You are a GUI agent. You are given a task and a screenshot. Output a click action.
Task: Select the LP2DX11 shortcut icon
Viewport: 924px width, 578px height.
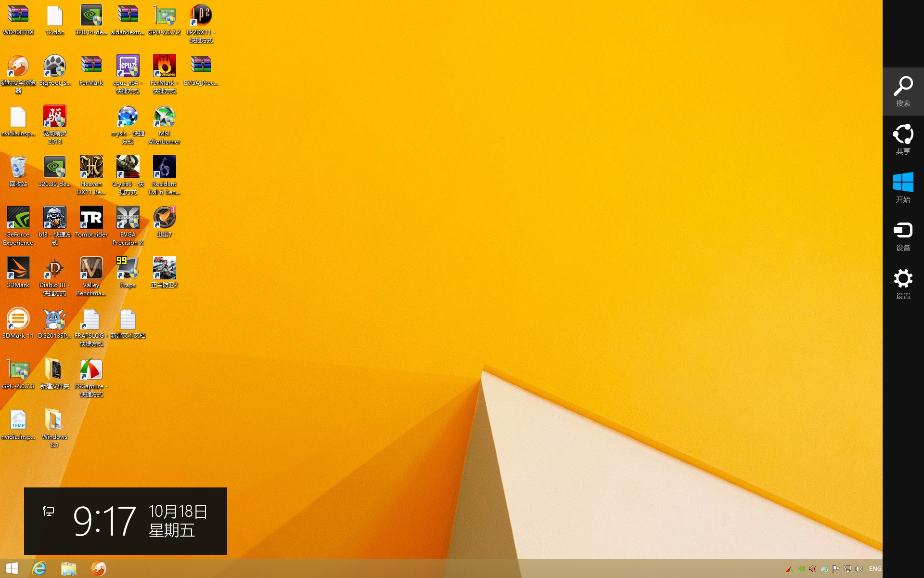coord(201,24)
